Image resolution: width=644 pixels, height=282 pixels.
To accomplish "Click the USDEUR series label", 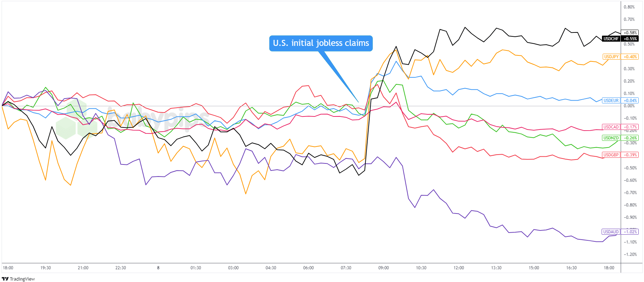I will point(611,101).
